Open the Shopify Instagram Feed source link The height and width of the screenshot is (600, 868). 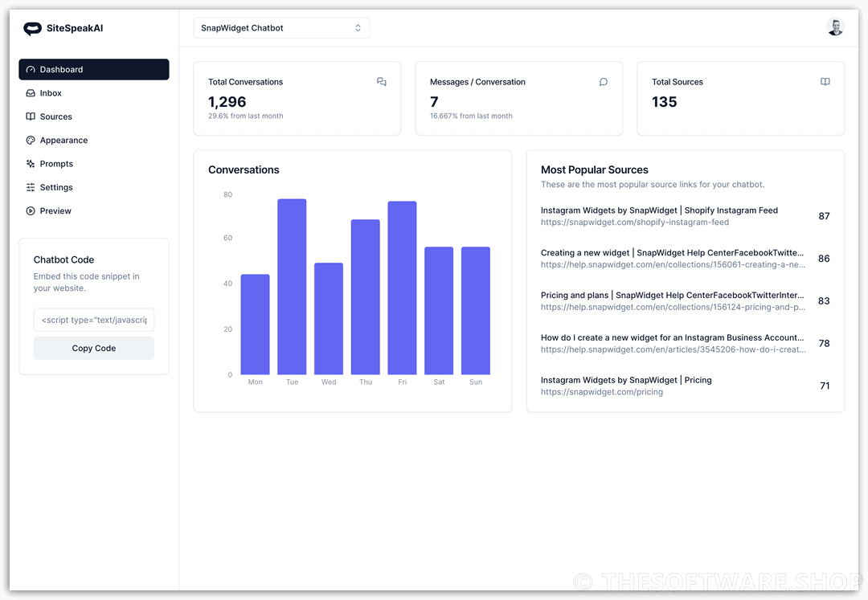(x=635, y=222)
